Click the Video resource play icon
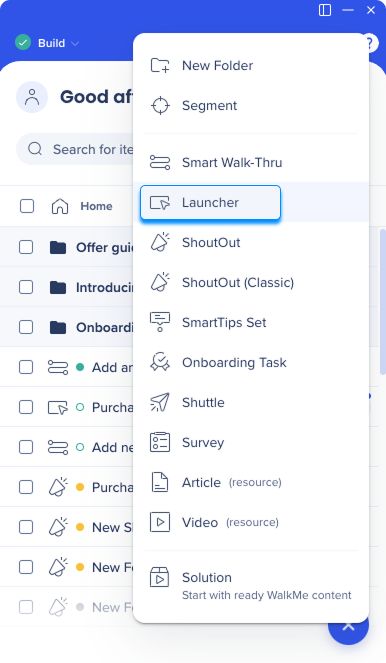Screen dimensions: 386x663 (x=160, y=522)
